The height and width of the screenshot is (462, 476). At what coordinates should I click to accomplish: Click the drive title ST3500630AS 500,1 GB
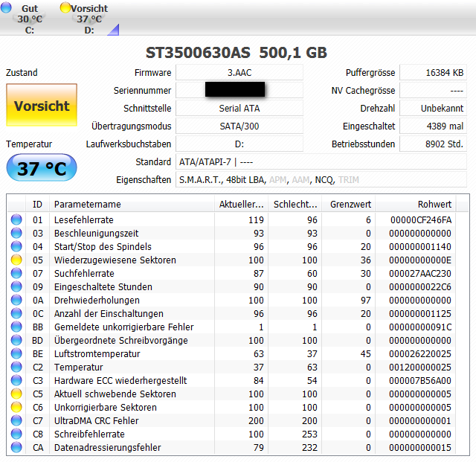(237, 53)
